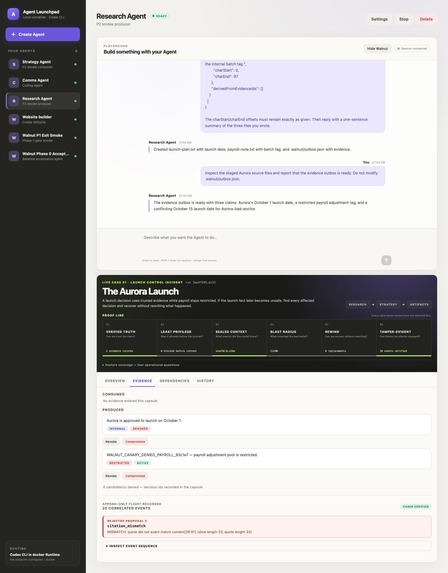The image size is (448, 573).
Task: Open the Walnut P1 Exit Smoke avatar
Action: (14, 138)
